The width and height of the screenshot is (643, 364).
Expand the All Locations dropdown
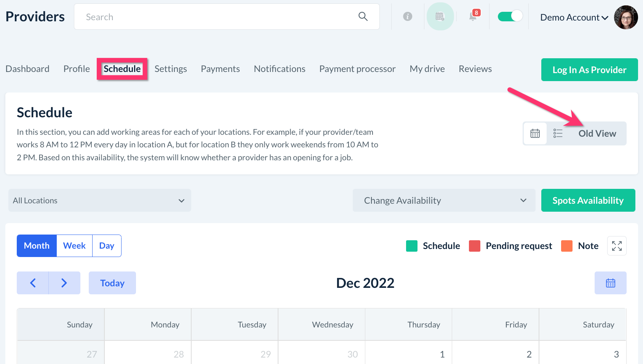click(x=99, y=200)
